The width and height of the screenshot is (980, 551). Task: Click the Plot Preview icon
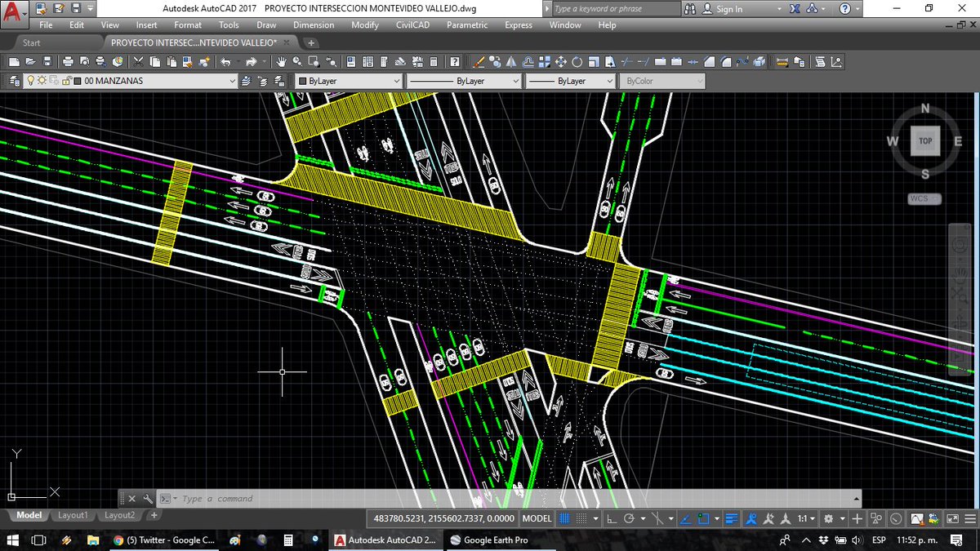pos(84,61)
